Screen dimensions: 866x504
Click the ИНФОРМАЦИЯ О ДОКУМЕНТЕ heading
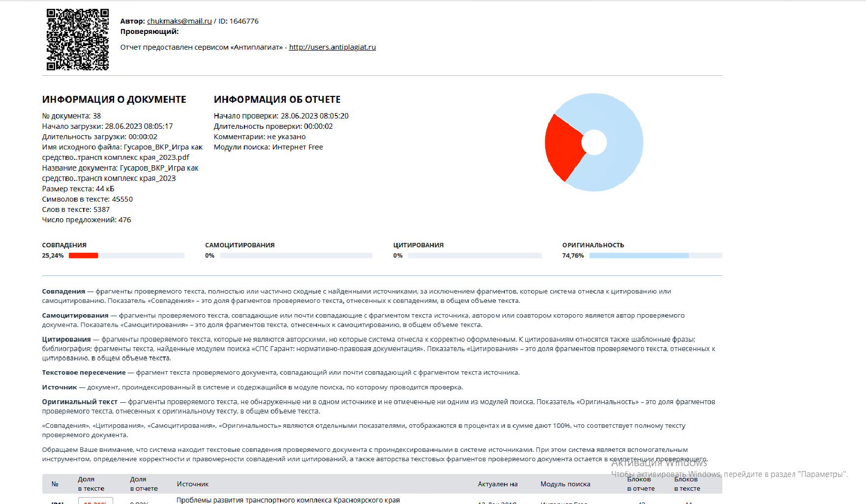pos(114,99)
